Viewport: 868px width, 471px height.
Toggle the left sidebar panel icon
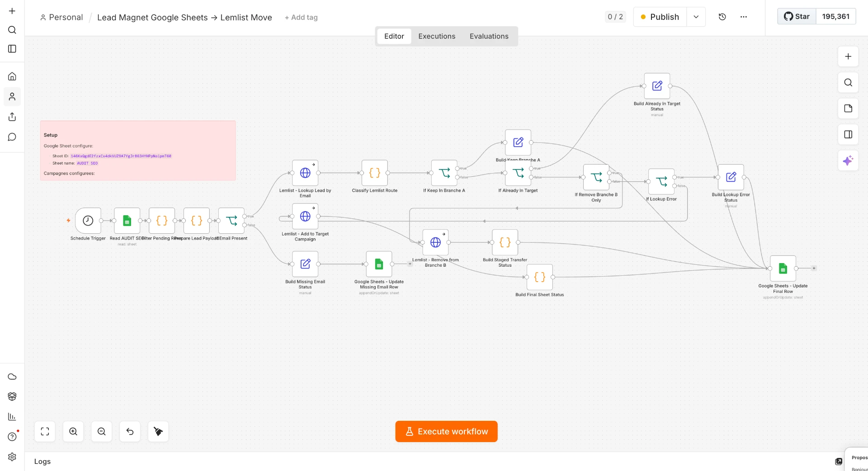point(12,49)
